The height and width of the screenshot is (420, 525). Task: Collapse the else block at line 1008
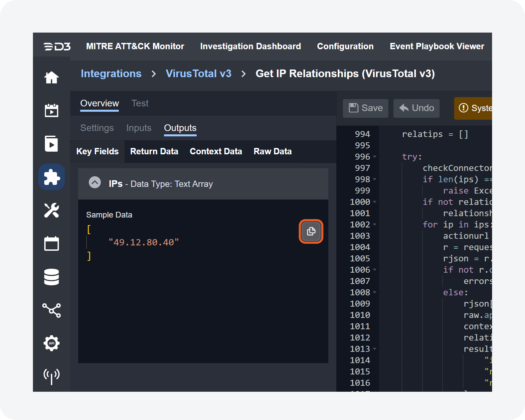tap(375, 292)
